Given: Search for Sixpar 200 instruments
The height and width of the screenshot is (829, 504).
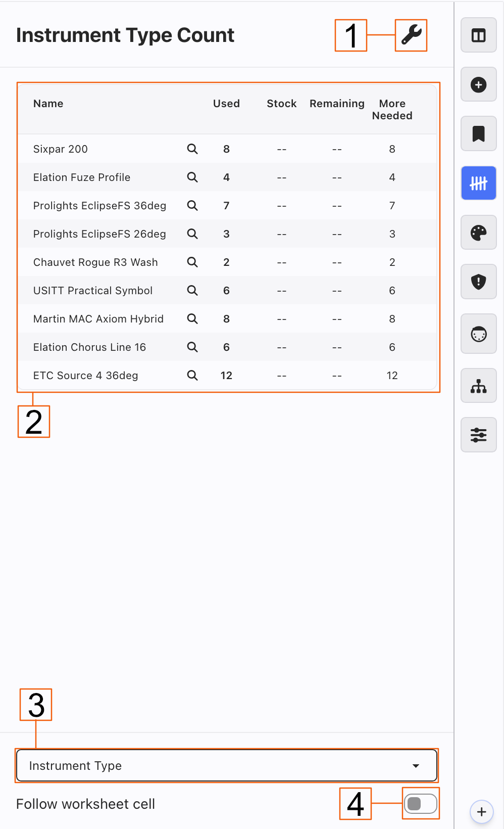Looking at the screenshot, I should [192, 149].
